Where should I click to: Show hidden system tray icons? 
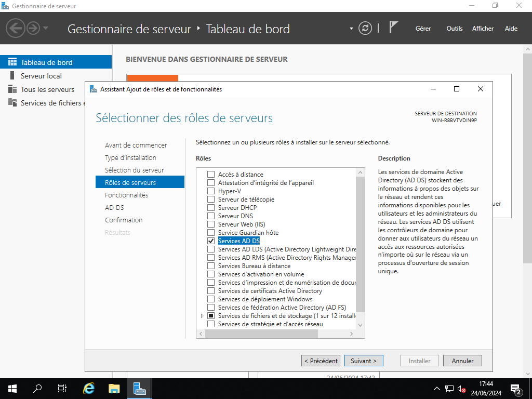click(436, 389)
